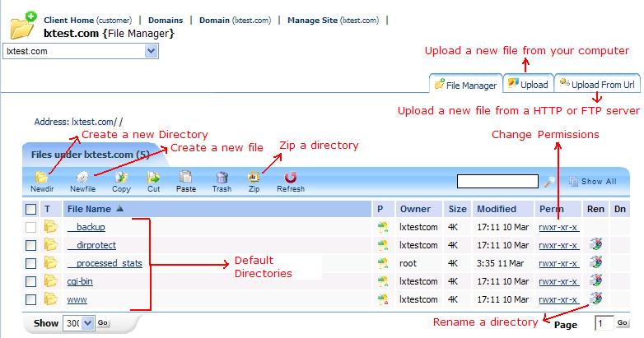Click the Zip toolbar icon
The image size is (644, 338).
[x=254, y=177]
